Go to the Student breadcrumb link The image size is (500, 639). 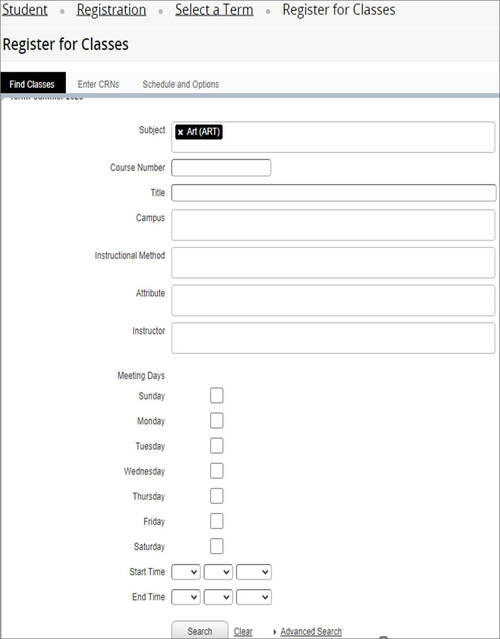(x=25, y=10)
